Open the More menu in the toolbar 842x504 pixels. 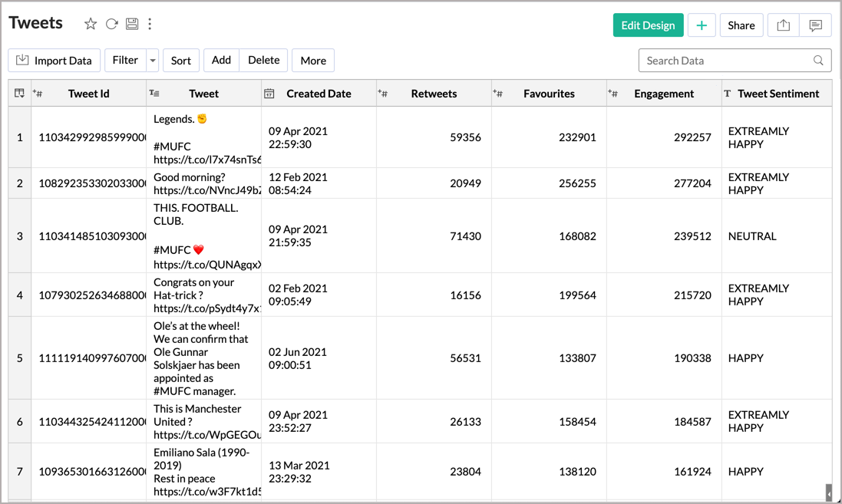tap(312, 60)
